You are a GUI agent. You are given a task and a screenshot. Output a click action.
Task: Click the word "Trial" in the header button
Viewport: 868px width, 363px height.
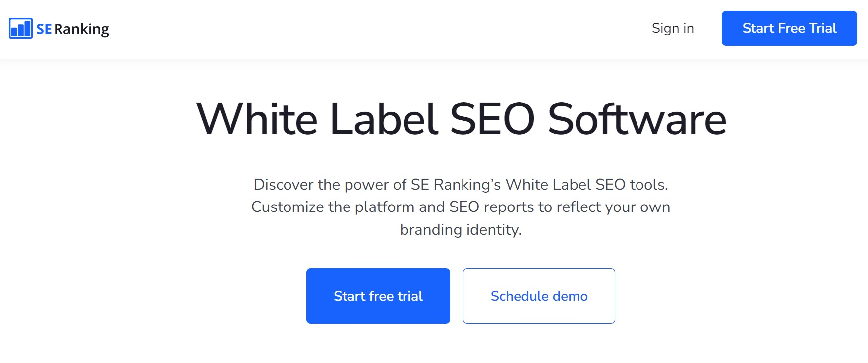click(822, 28)
